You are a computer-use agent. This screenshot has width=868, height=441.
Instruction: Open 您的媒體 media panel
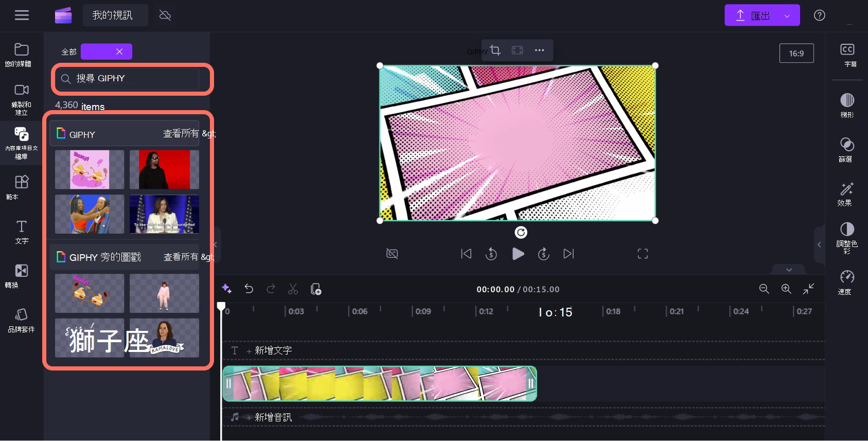coord(21,55)
